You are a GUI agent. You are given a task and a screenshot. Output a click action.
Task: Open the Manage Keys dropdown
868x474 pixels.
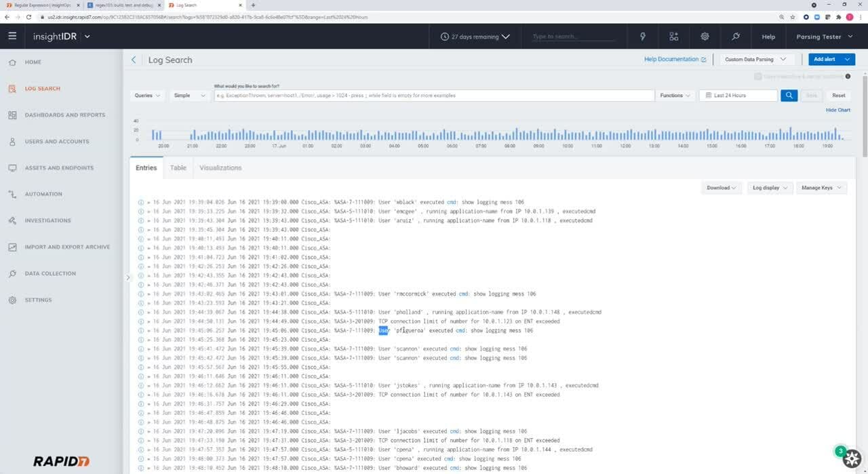821,188
